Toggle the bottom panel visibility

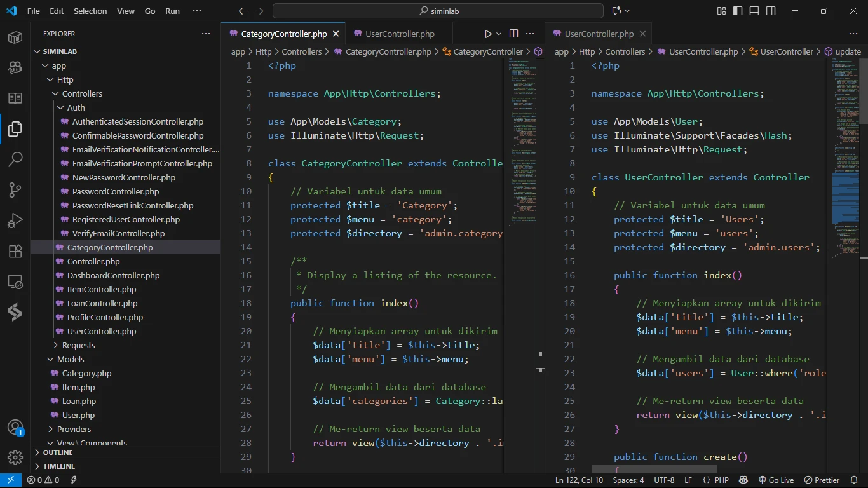click(754, 11)
